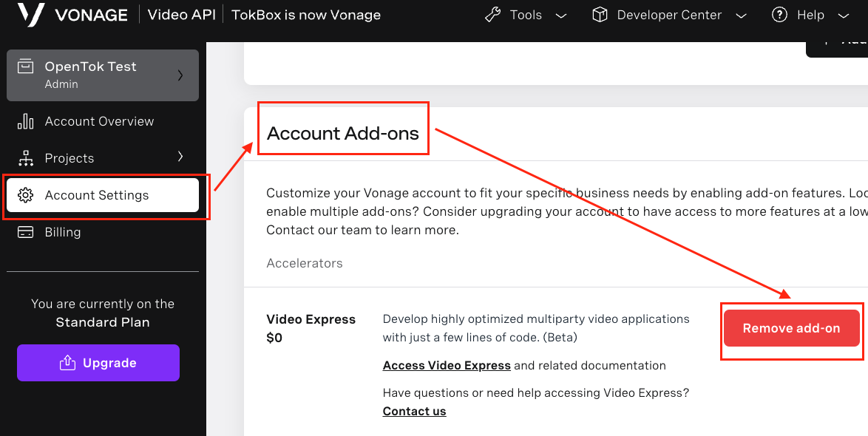Click the Account Settings gear icon
This screenshot has height=436, width=868.
pyautogui.click(x=26, y=195)
